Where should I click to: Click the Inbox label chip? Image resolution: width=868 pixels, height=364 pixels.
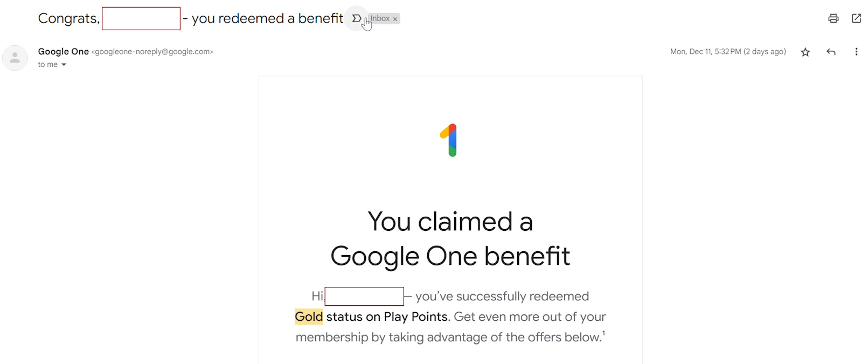coord(380,19)
